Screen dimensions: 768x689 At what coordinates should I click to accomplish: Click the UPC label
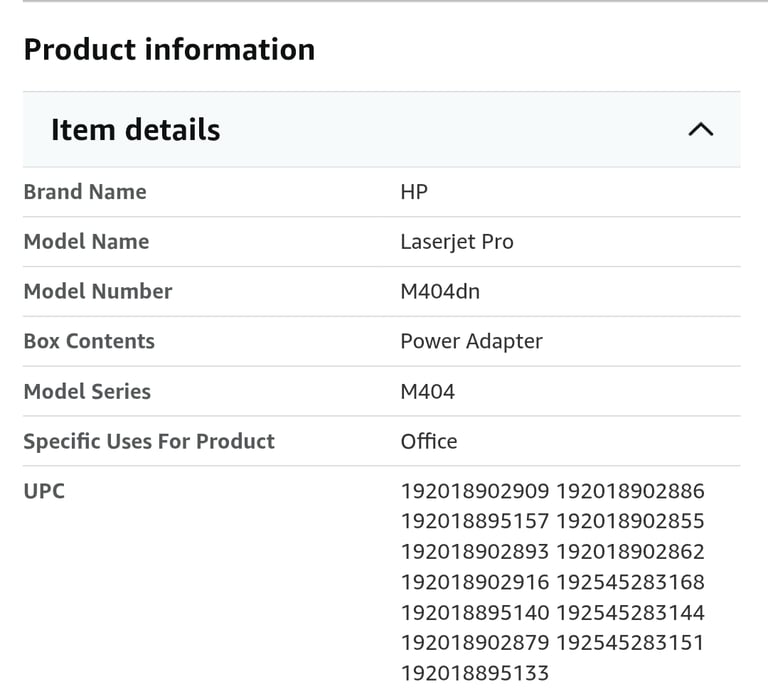[x=44, y=491]
